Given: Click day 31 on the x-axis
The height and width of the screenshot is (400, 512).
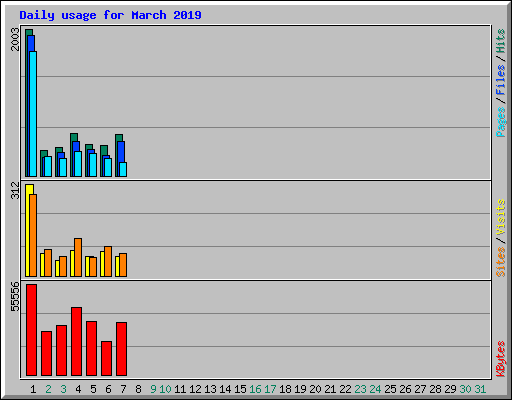Looking at the screenshot, I should coord(480,389).
